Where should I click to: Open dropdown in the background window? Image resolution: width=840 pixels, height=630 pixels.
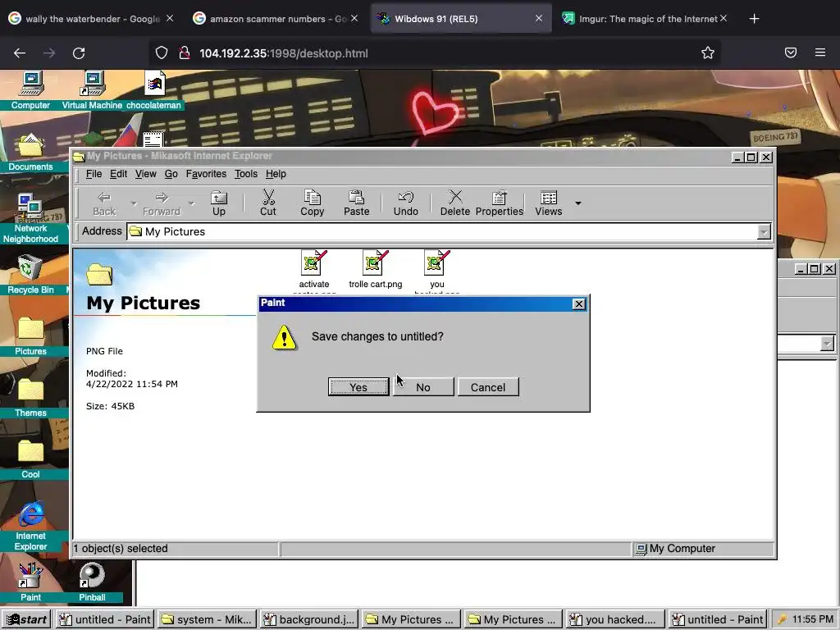click(x=827, y=344)
